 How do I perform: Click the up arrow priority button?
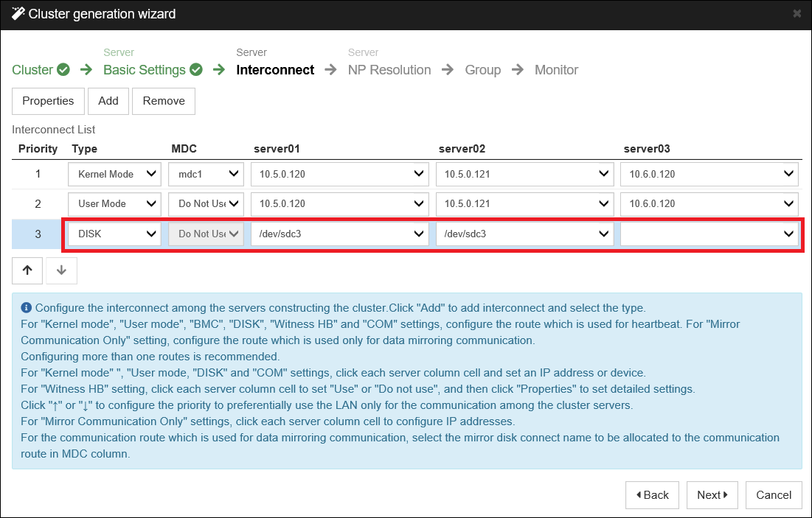tap(27, 270)
